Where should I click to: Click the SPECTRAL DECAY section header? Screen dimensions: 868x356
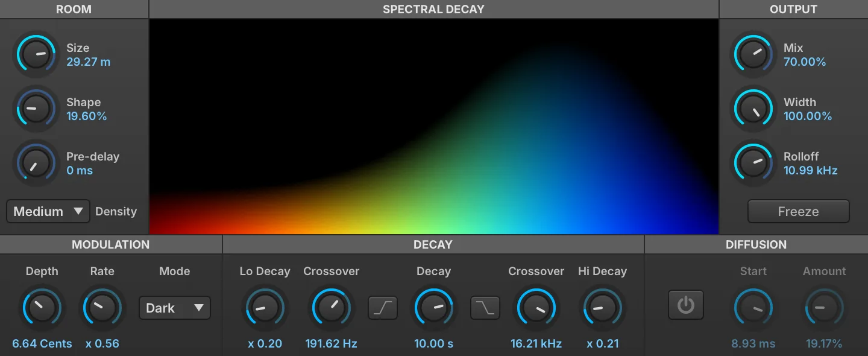[434, 9]
